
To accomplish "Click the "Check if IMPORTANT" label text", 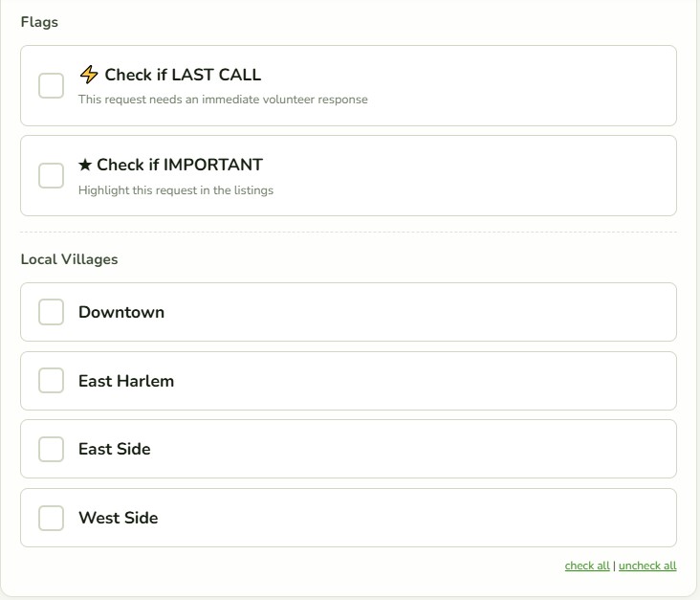I will coord(180,165).
